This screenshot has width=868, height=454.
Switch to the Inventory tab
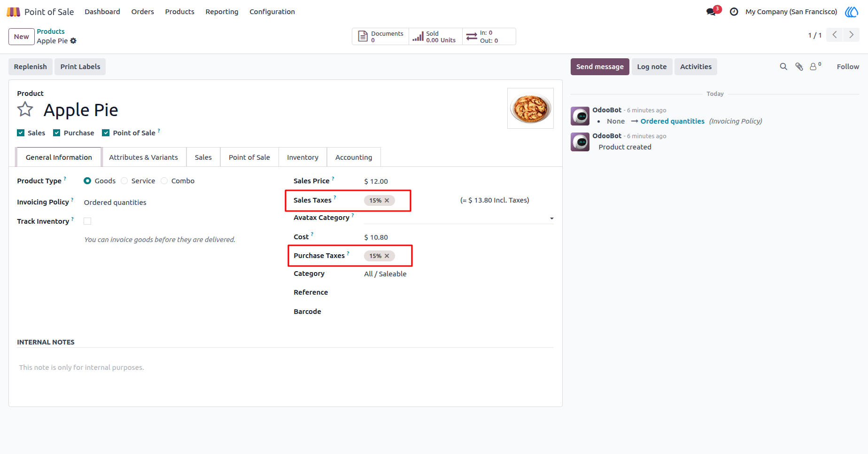click(x=303, y=157)
